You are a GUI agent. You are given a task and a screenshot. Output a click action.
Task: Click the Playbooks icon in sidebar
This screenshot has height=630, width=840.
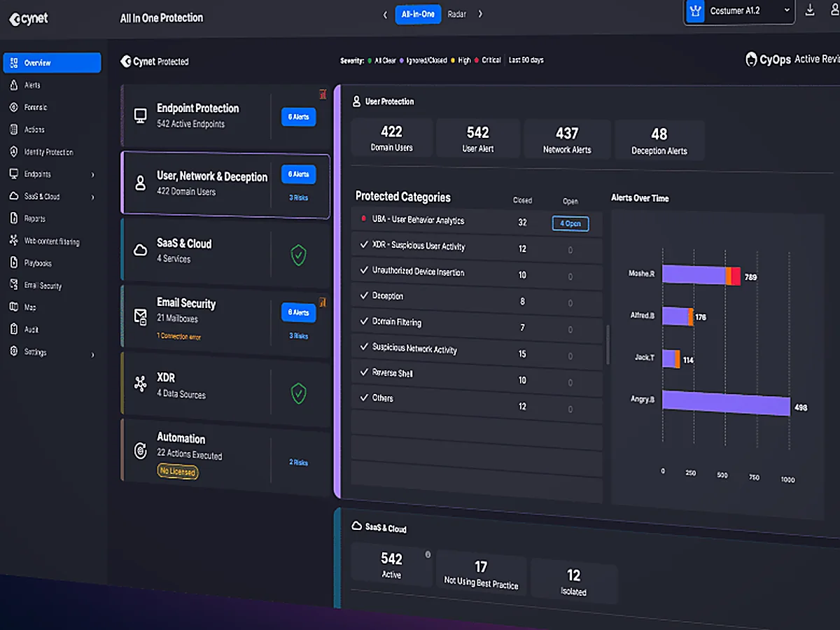pos(13,263)
